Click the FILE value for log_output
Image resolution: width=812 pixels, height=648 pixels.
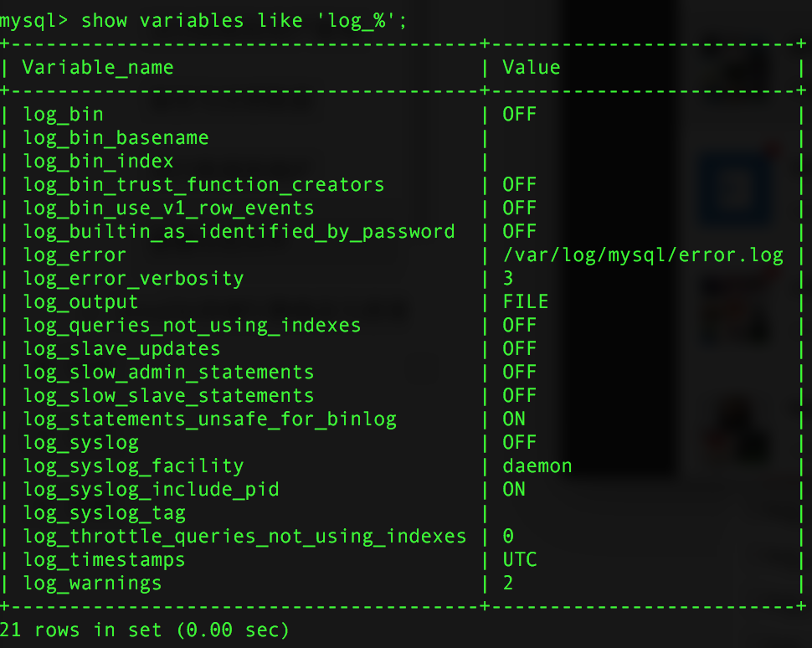pos(526,302)
